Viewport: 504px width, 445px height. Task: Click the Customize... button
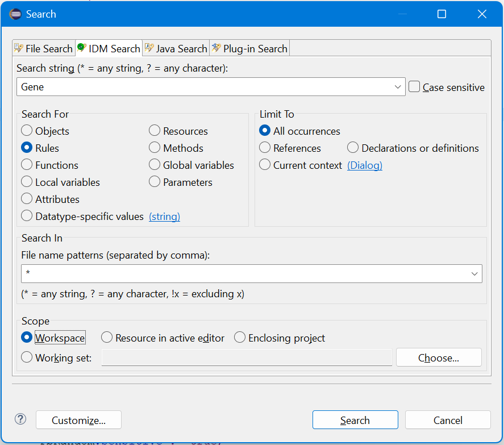tap(78, 421)
